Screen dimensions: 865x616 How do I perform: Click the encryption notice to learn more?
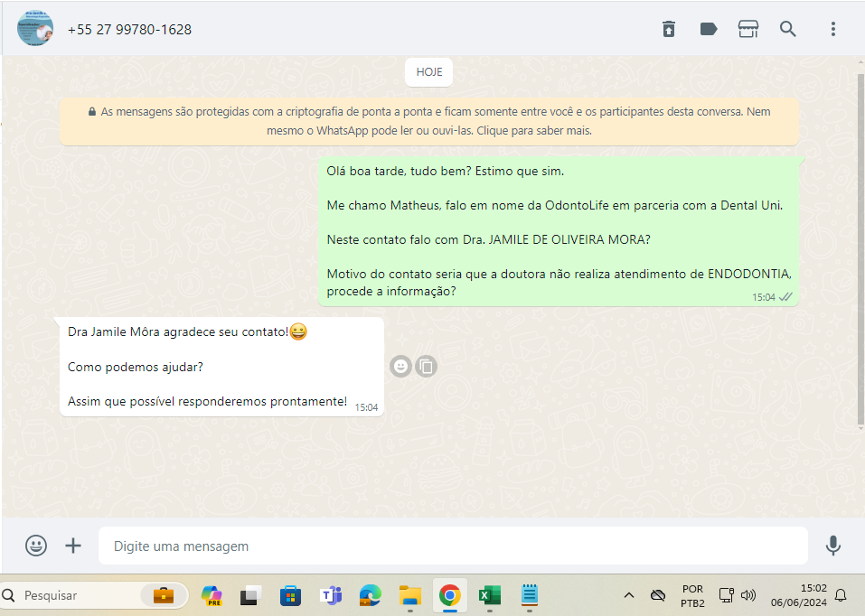429,121
